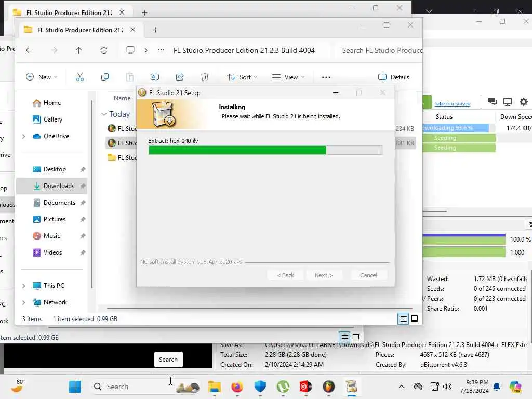Click the Delete trash icon in Explorer toolbar
Screen dimensions: 532x399
coord(205,77)
